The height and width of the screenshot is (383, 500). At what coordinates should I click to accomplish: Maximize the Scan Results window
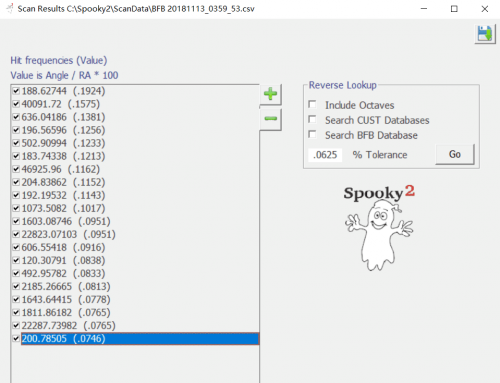pos(454,9)
